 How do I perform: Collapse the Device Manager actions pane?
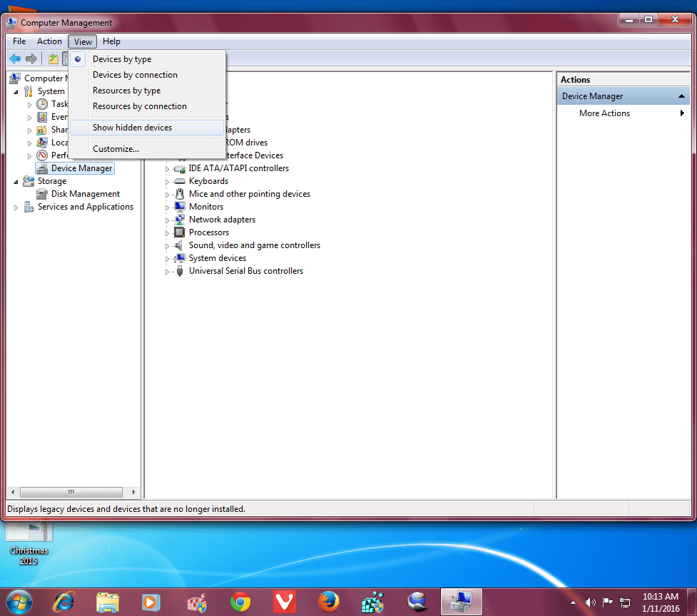683,95
